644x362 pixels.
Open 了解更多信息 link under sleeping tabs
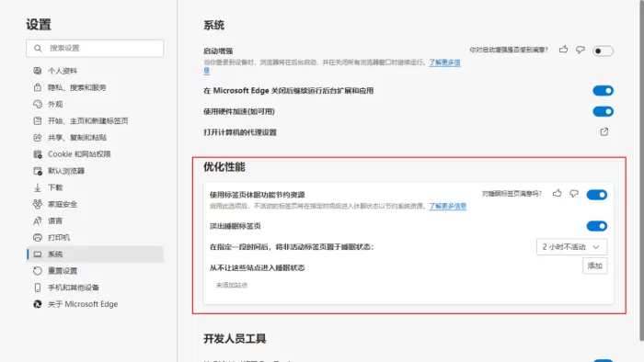point(448,206)
